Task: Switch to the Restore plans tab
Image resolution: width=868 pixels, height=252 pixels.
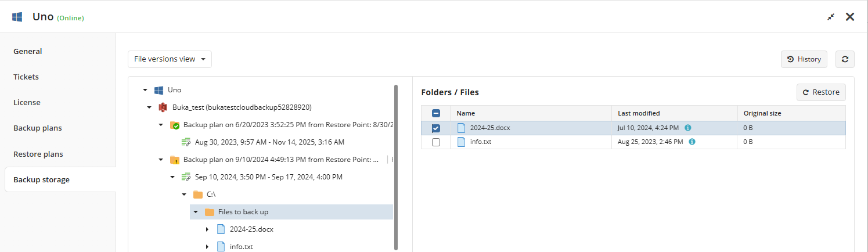Action: 38,154
